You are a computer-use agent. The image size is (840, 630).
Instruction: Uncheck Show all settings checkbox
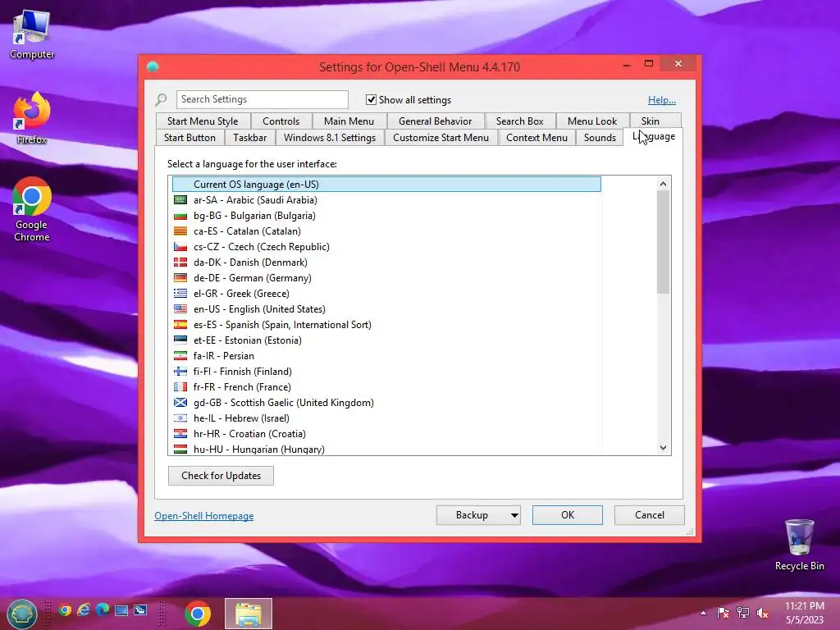(x=371, y=99)
